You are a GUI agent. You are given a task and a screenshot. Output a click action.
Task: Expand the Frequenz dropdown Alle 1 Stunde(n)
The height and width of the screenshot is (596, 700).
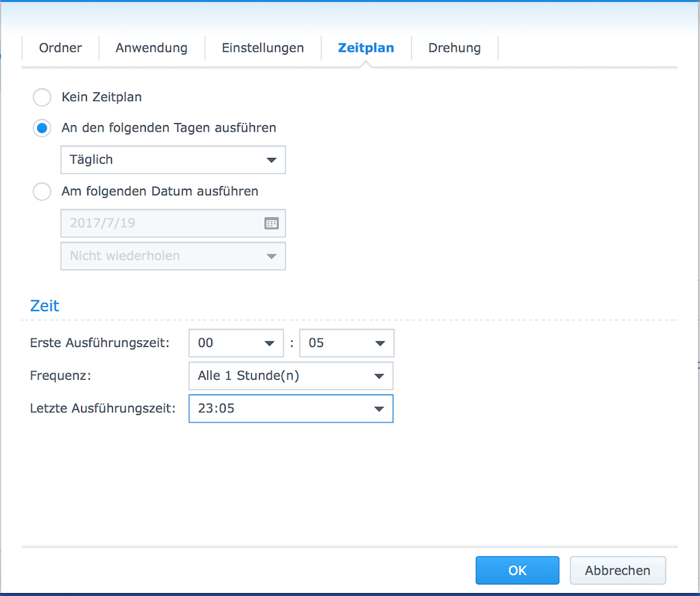(291, 376)
